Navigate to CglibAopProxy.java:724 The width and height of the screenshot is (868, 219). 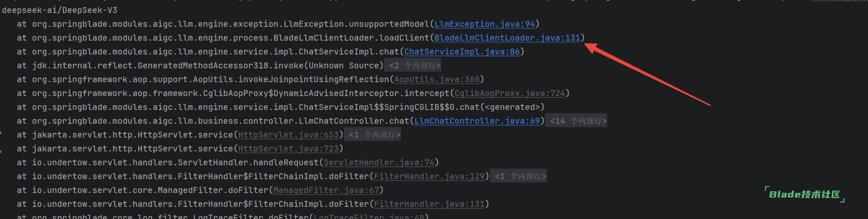(509, 93)
